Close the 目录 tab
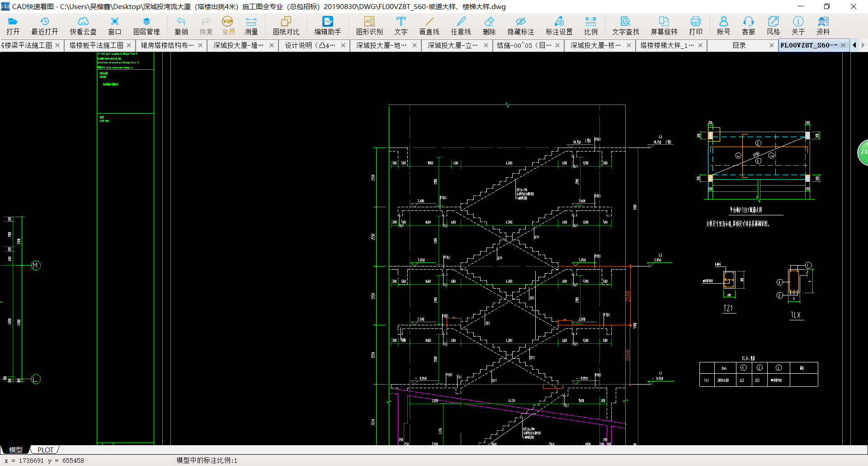868x466 pixels. 772,45
